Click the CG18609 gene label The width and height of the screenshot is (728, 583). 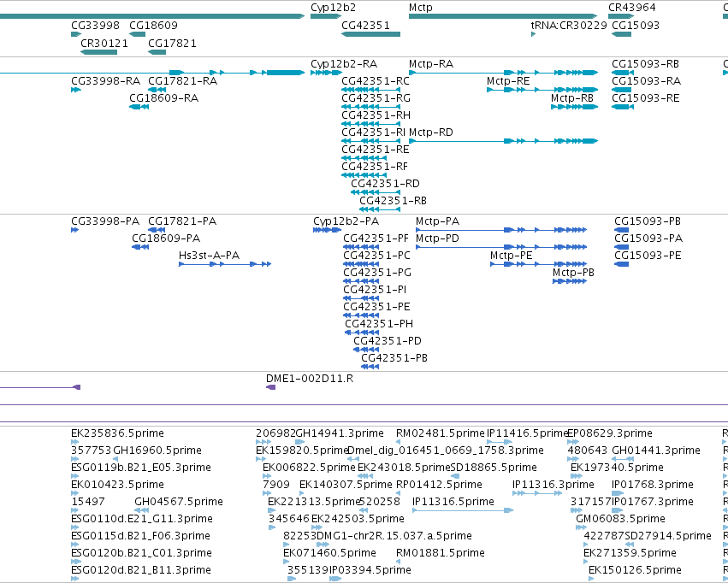tap(153, 25)
